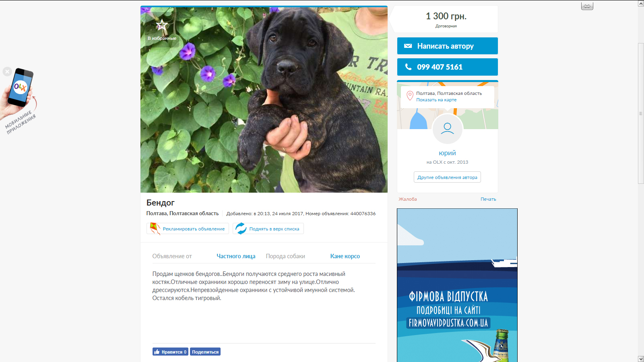Open the Кане корсо breed link
This screenshot has width=644, height=362.
[x=345, y=256]
